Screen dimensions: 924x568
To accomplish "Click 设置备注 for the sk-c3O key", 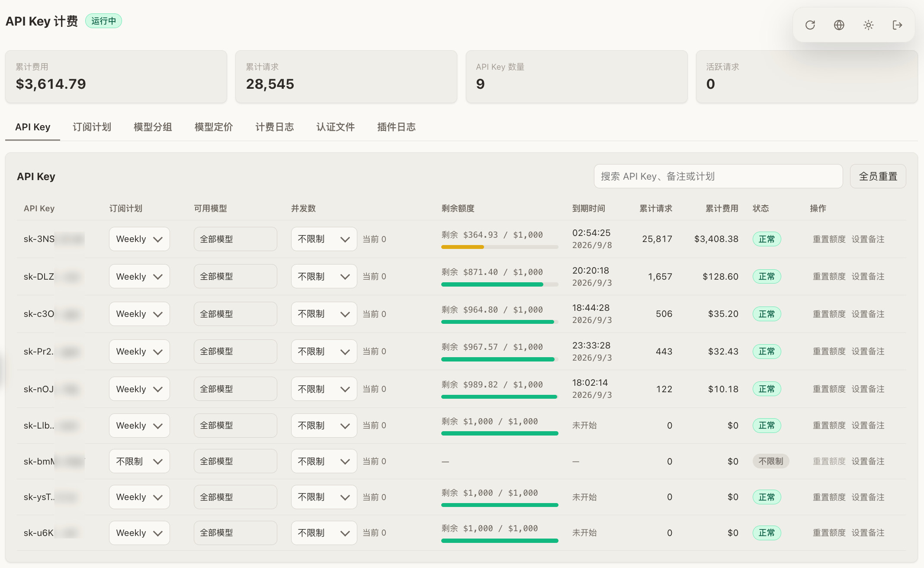I will click(x=868, y=314).
